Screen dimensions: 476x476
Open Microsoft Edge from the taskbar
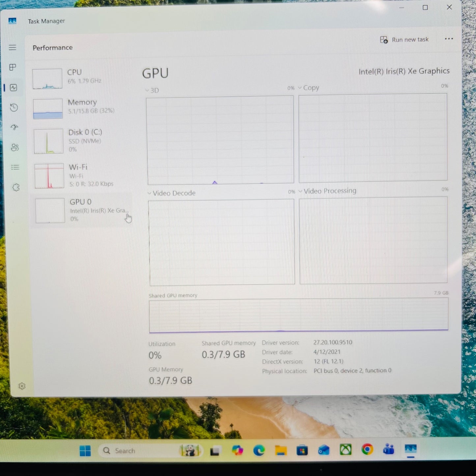260,451
